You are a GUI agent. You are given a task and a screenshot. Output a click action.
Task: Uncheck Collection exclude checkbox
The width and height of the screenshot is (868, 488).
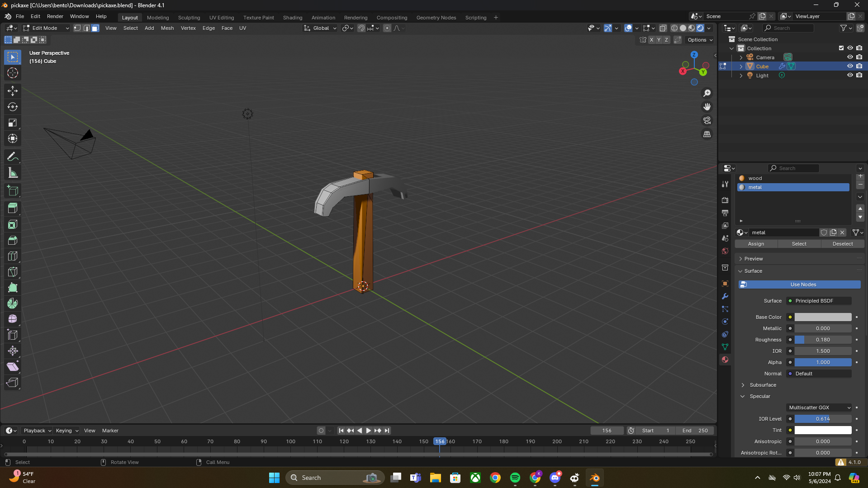click(841, 48)
